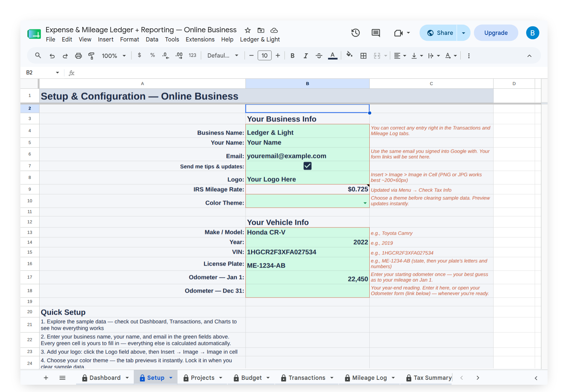Collapse the toolbar with up chevron

pos(529,56)
